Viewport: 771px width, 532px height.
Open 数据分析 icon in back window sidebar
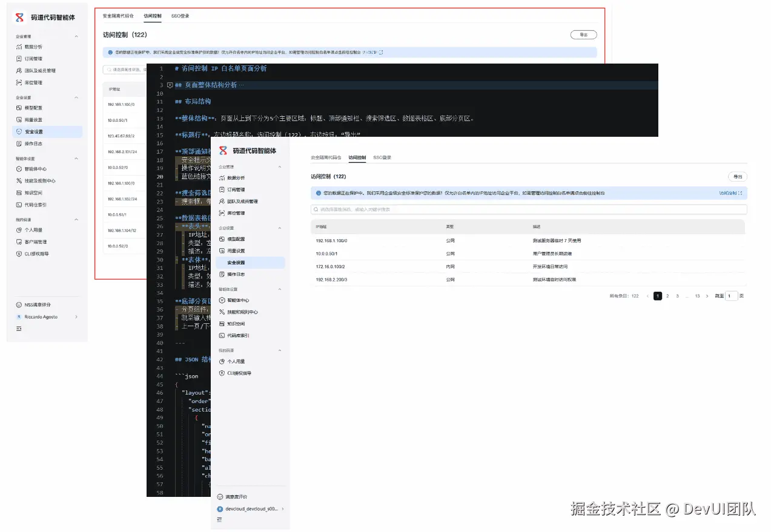[x=19, y=47]
